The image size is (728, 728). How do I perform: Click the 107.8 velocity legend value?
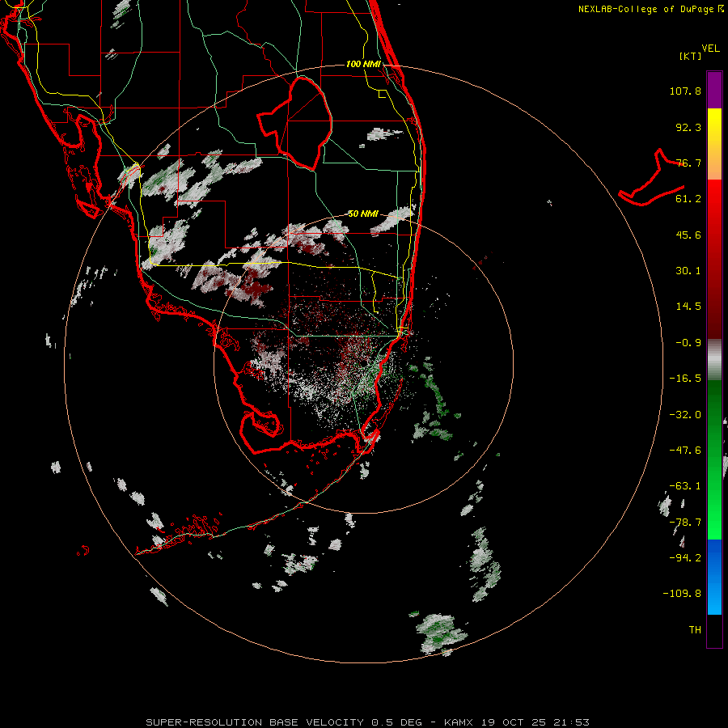click(x=685, y=91)
